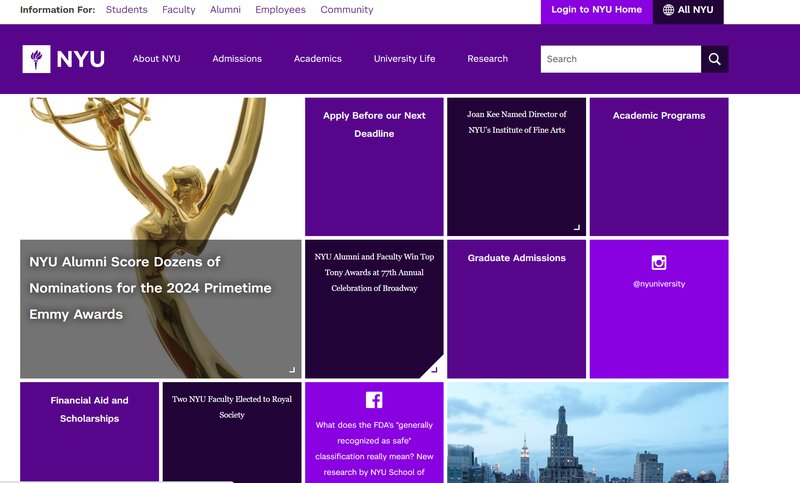Image resolution: width=800 pixels, height=483 pixels.
Task: Open the Research navigation item
Action: [487, 59]
